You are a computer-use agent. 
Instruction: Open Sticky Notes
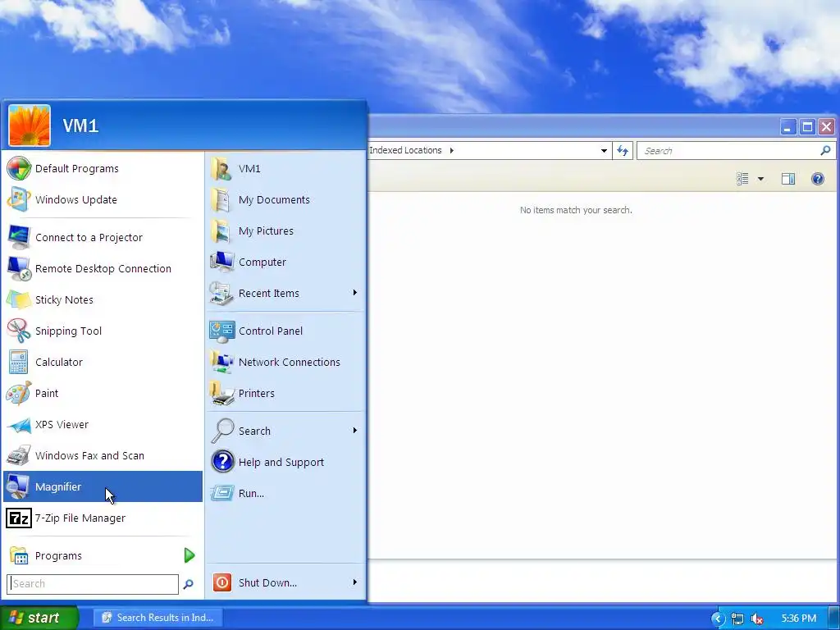pos(103,299)
